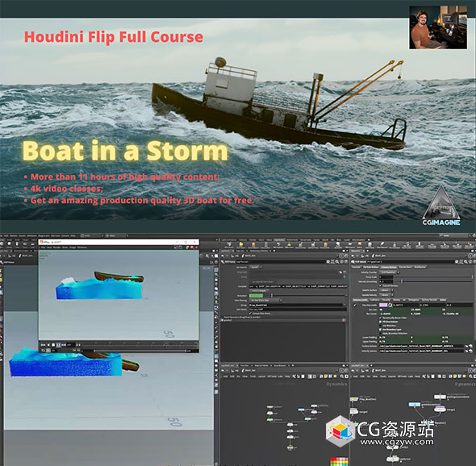Stop playback in the MPlay window
476x466 pixels.
click(53, 344)
